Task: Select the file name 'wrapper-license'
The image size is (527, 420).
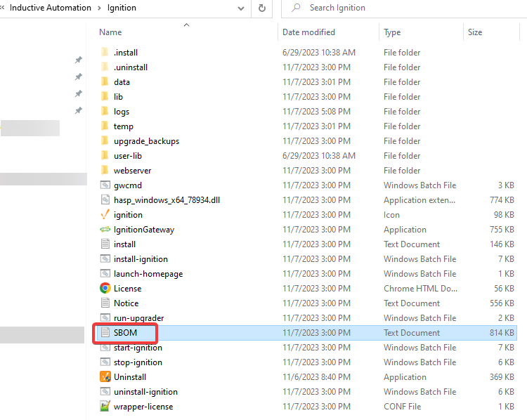Action: 143,407
